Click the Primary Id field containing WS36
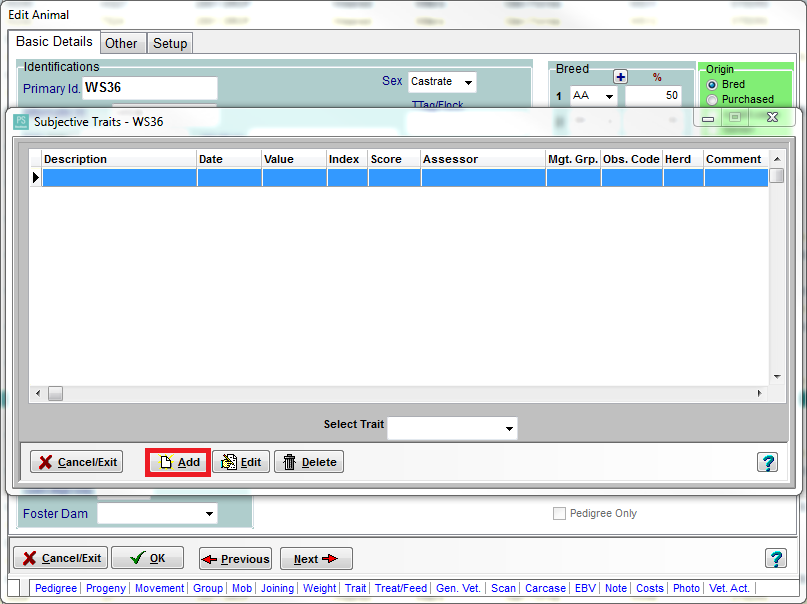Screen dimensions: 807x604 coord(150,88)
